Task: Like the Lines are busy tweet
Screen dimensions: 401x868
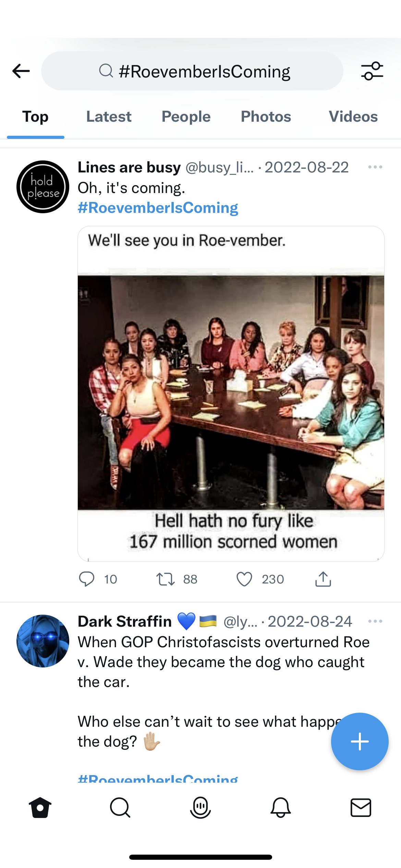Action: (244, 579)
